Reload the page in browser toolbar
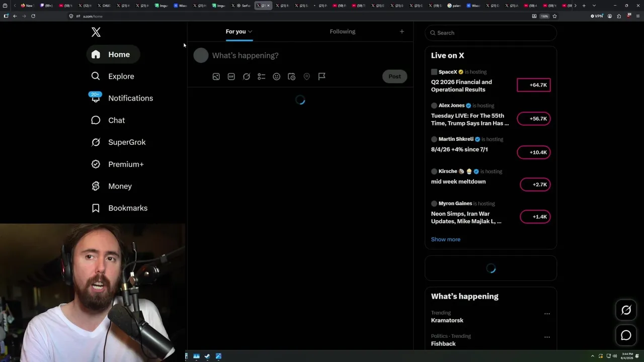 coord(33,16)
